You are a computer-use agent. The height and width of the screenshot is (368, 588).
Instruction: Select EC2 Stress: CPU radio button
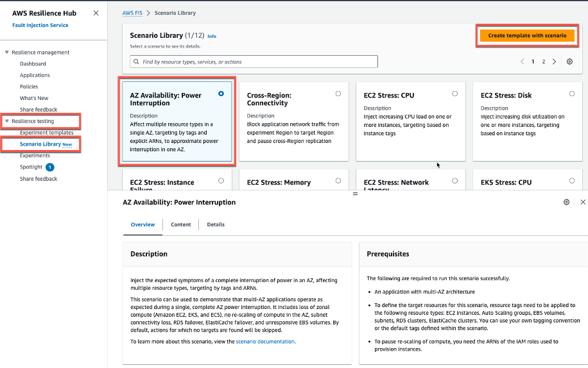pyautogui.click(x=455, y=94)
